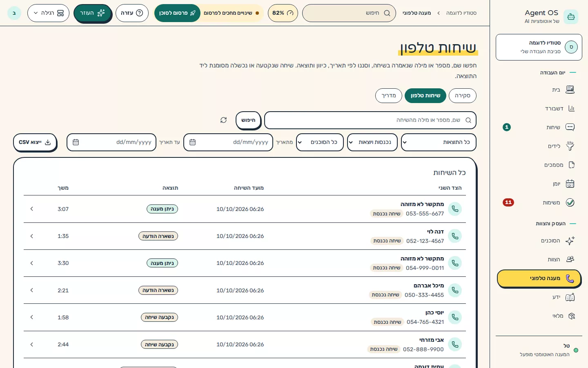The width and height of the screenshot is (588, 368).
Task: Click the עד תאריך to-date field
Action: tap(111, 142)
